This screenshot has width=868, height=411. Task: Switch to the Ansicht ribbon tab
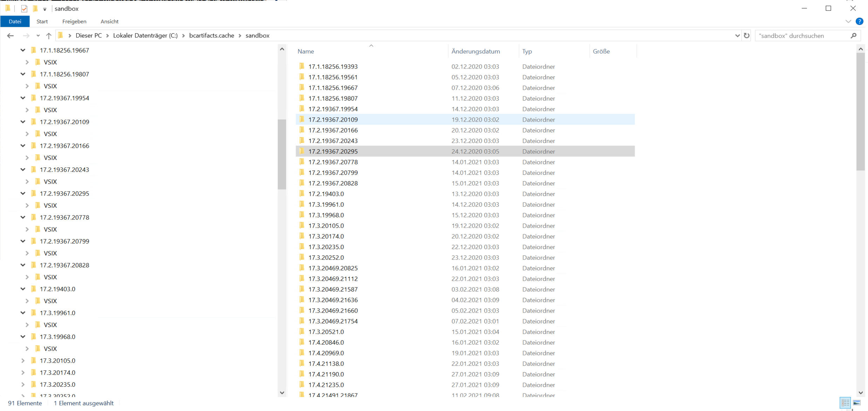(109, 21)
